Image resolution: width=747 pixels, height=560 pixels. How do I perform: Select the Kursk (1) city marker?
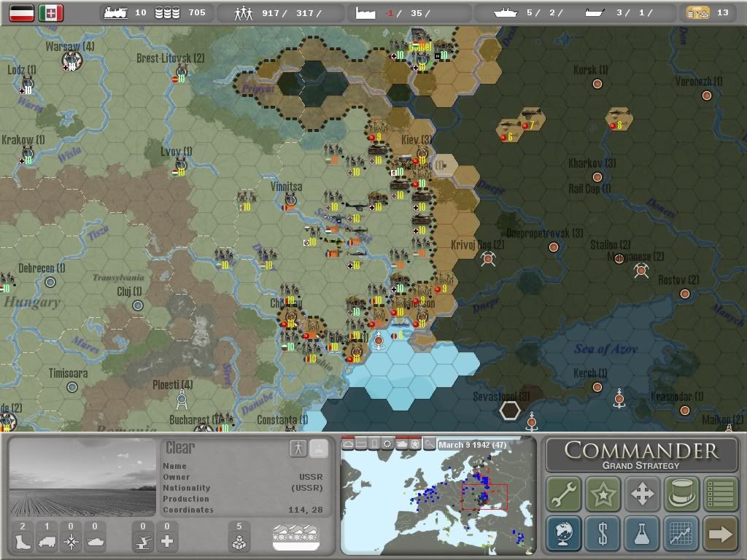pos(597,84)
